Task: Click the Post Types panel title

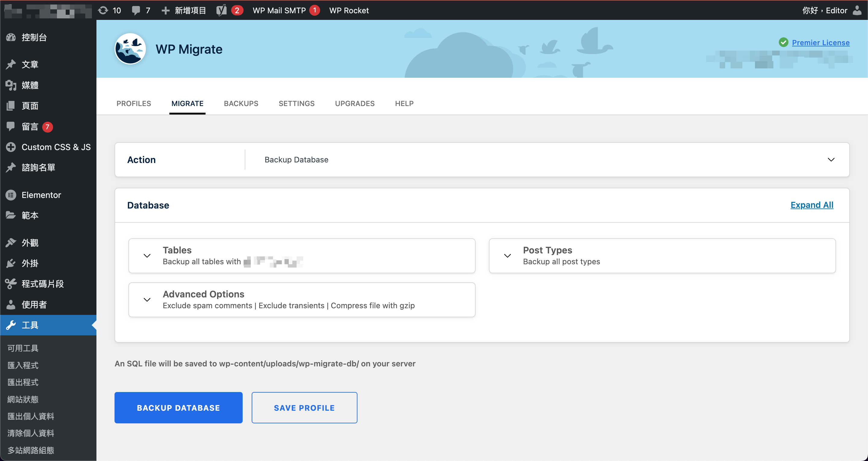Action: pos(548,250)
